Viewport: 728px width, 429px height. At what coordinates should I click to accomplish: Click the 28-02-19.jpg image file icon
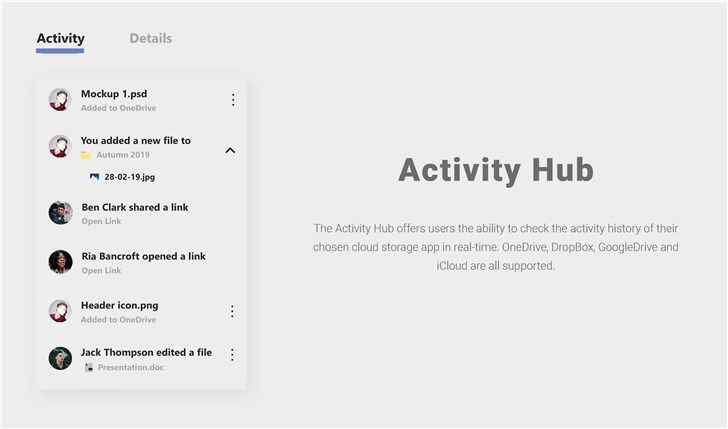(x=94, y=177)
